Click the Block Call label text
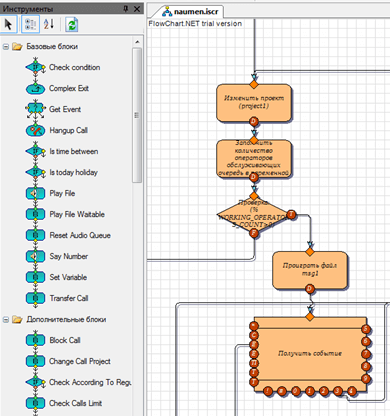The image size is (390, 417). coord(65,340)
